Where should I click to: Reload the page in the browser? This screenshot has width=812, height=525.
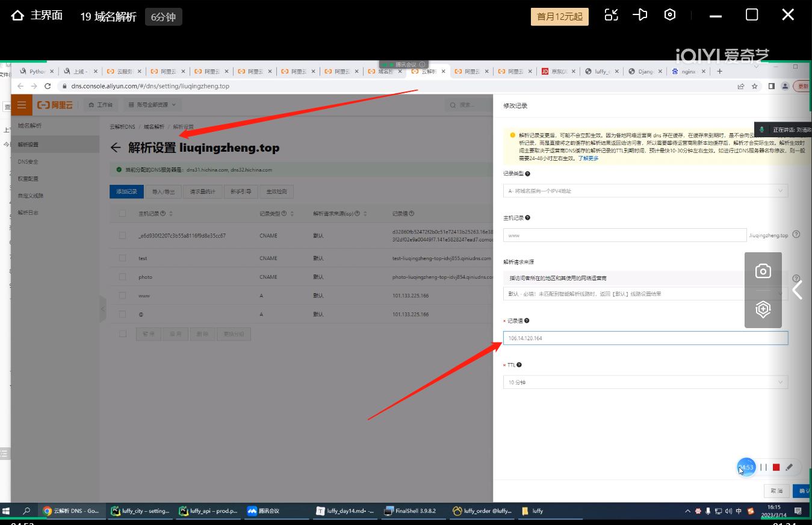[48, 86]
